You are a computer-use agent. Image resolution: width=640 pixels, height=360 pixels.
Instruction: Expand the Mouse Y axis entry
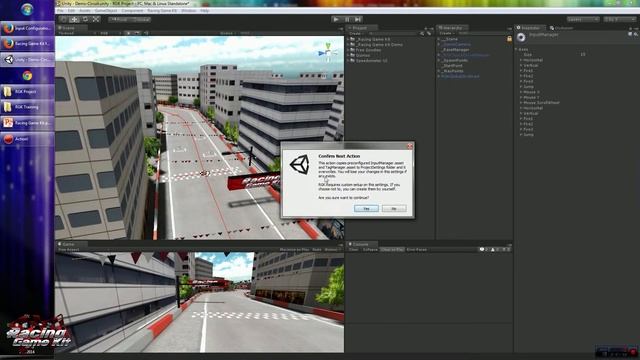(x=521, y=98)
